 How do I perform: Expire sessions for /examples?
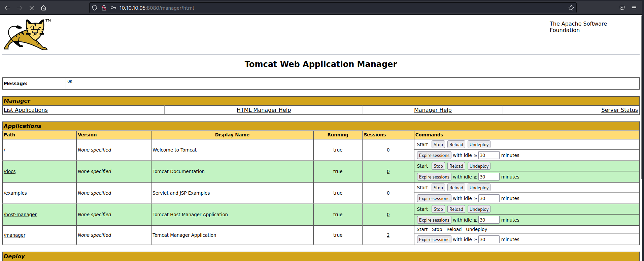click(434, 198)
